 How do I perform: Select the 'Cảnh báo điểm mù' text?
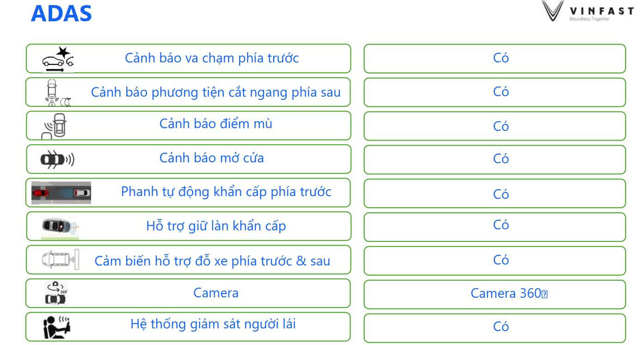215,124
